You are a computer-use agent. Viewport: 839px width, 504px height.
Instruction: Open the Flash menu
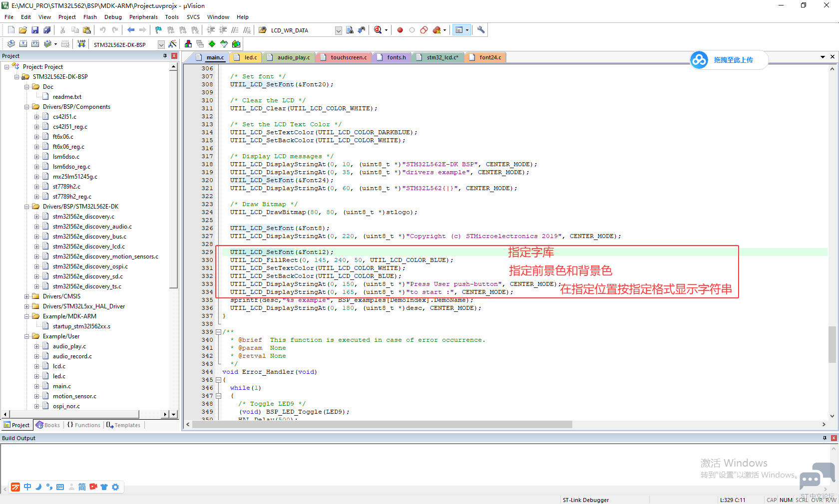[90, 17]
